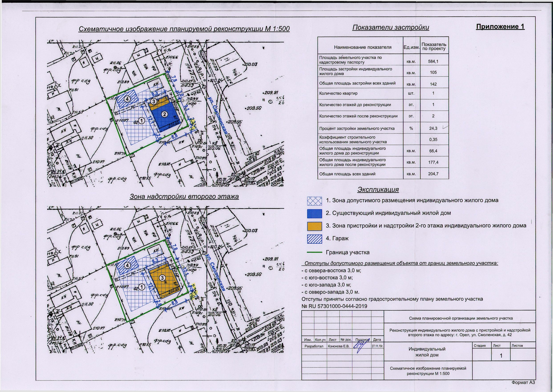Click the table header Показатель по проекту
This screenshot has width=553, height=392.
point(434,47)
